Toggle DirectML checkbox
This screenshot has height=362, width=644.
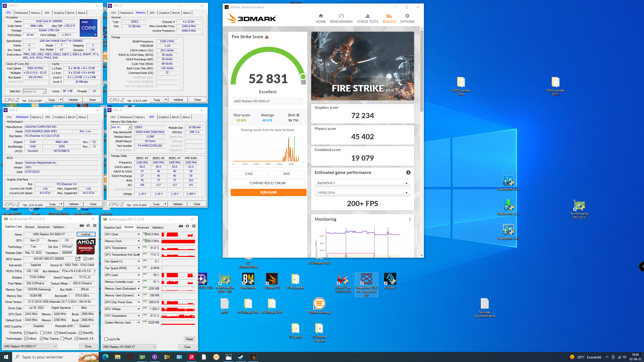[x=80, y=333]
